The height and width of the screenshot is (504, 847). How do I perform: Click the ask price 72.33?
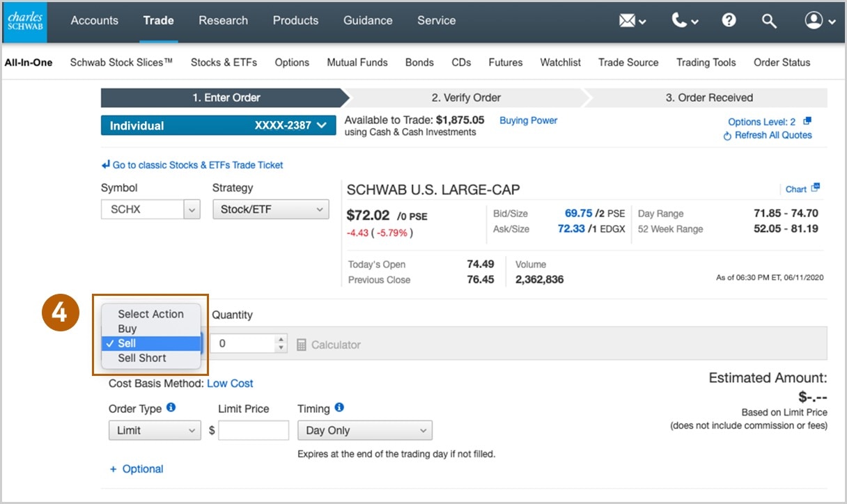pos(571,229)
